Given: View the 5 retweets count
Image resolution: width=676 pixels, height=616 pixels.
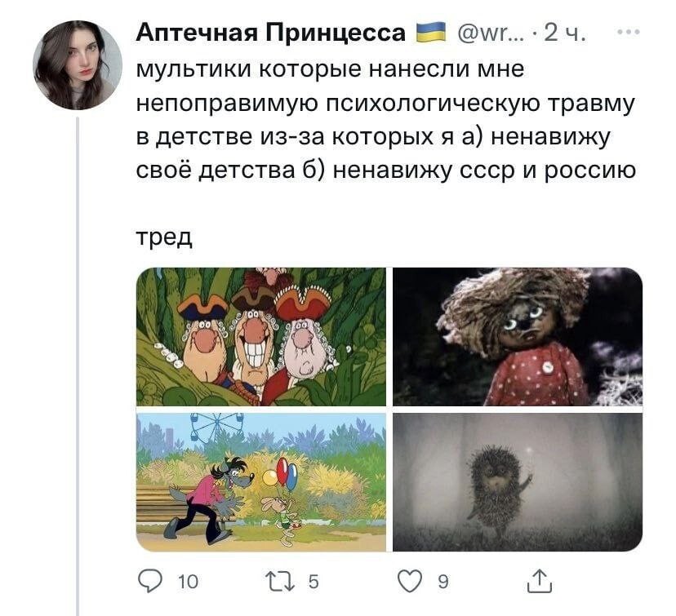Looking at the screenshot, I should click(314, 582).
